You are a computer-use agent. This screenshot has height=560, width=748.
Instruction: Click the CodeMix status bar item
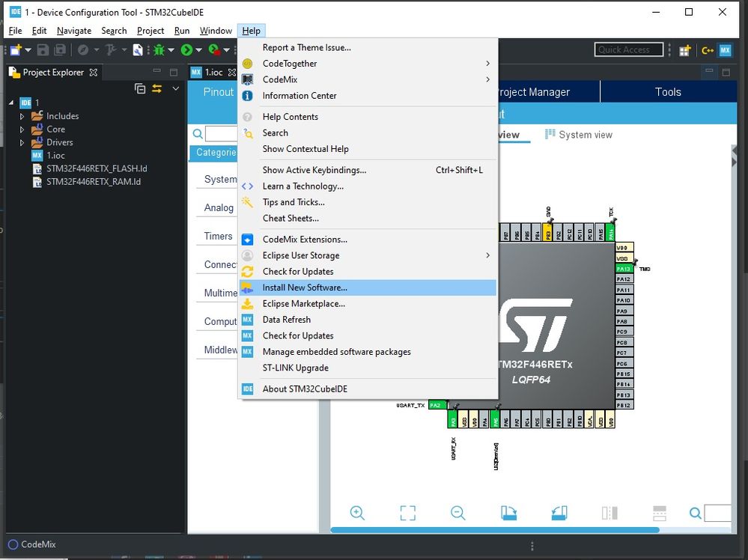(x=32, y=544)
